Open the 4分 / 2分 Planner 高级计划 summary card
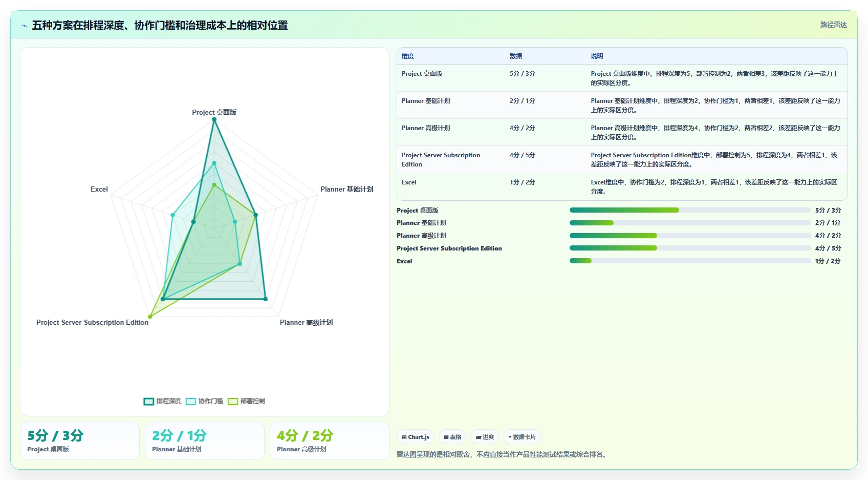868x480 pixels. [x=330, y=441]
